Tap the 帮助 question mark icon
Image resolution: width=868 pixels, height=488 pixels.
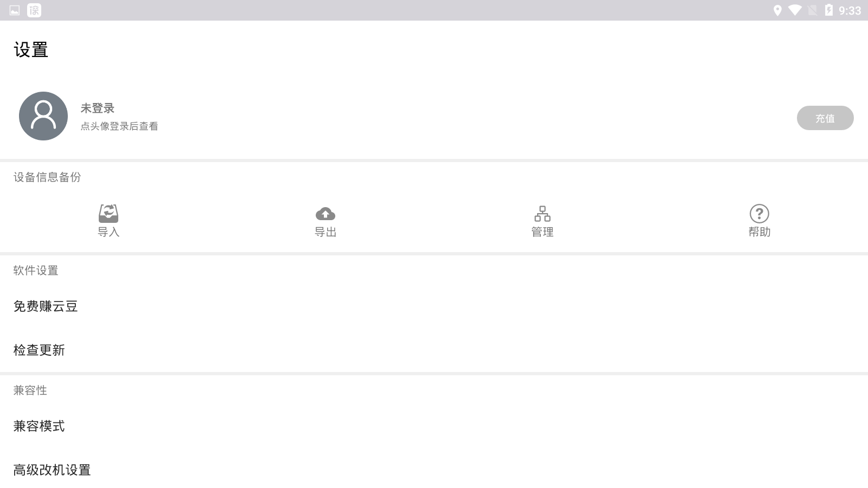(759, 214)
